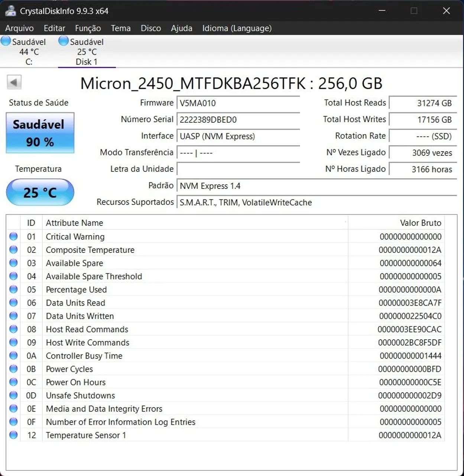Click the previous disk arrow button

(14, 82)
